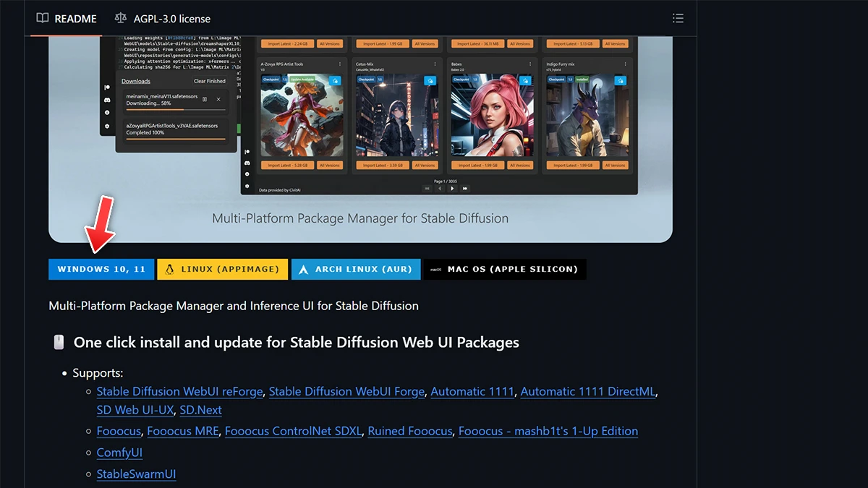Open the plain Fooocus link
This screenshot has width=868, height=488.
(x=119, y=431)
